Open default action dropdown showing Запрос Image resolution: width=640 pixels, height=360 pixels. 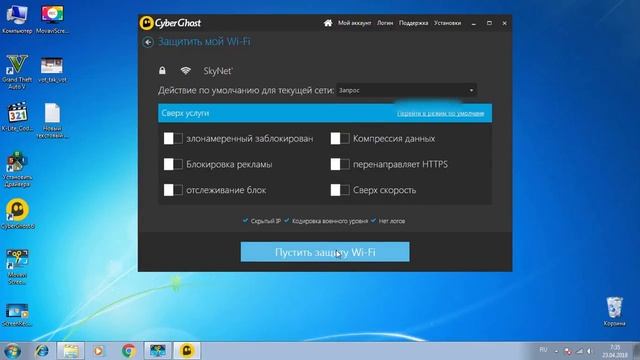pos(407,90)
